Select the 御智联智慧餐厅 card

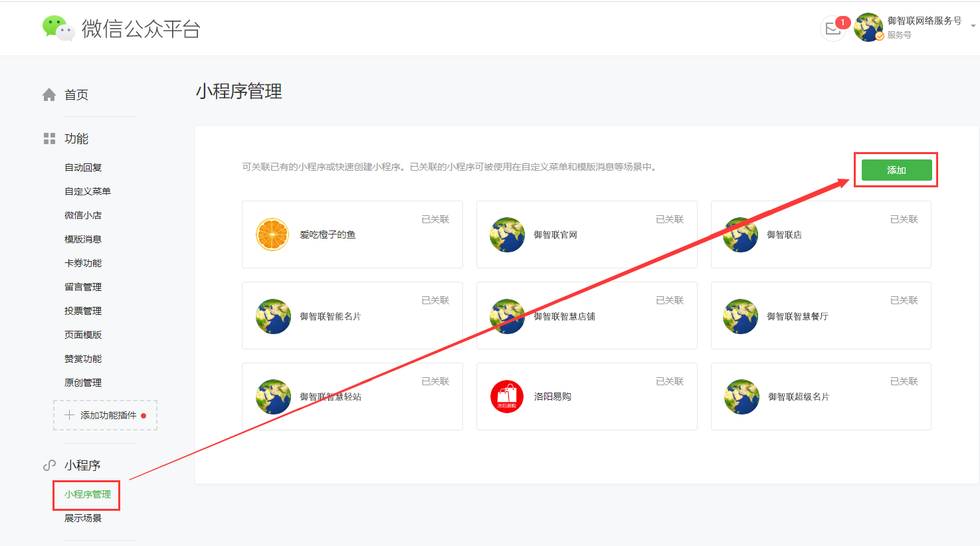821,316
